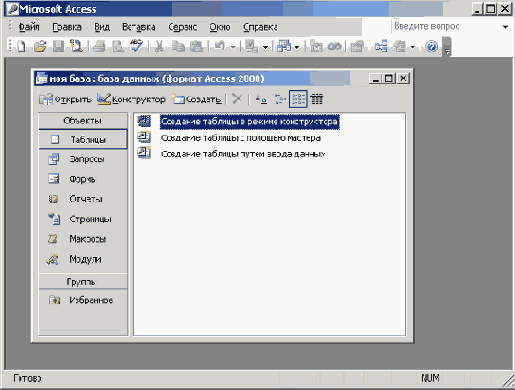Select 'Создание таблицы с помощью мастера'
This screenshot has height=390, width=515.
(241, 138)
